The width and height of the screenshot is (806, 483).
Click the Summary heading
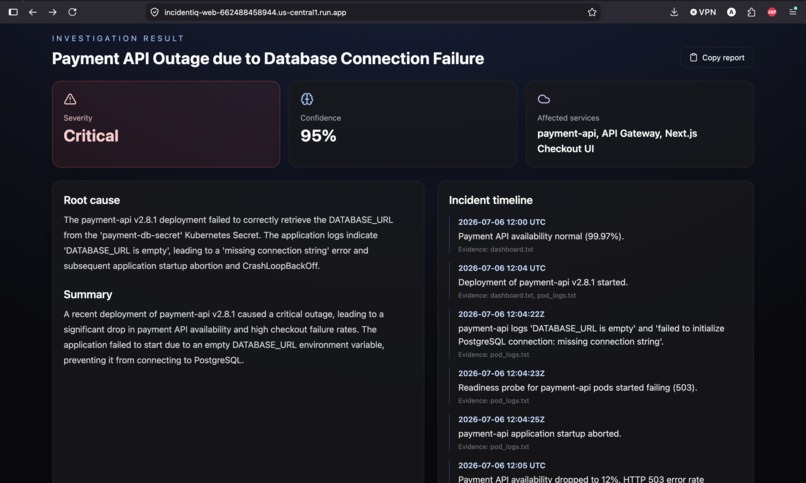[88, 294]
